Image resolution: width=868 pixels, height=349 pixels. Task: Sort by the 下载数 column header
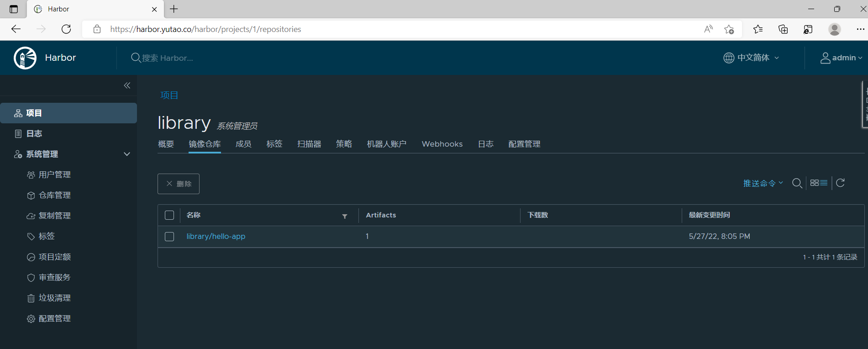[x=538, y=215]
